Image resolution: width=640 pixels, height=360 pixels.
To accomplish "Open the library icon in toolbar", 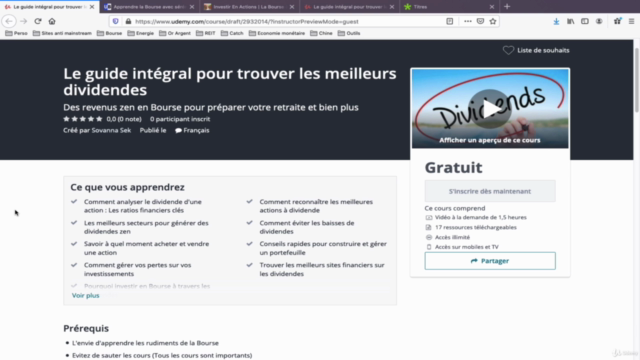I will click(x=570, y=21).
